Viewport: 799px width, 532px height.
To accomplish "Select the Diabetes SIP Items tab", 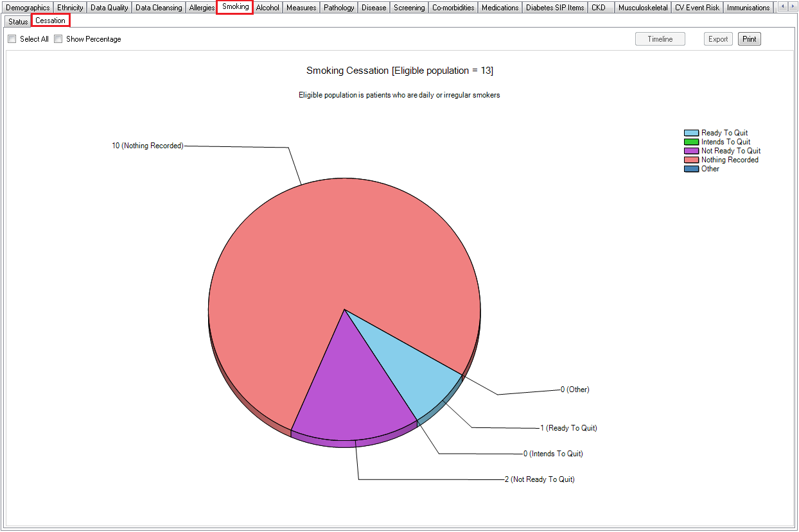I will 555,8.
